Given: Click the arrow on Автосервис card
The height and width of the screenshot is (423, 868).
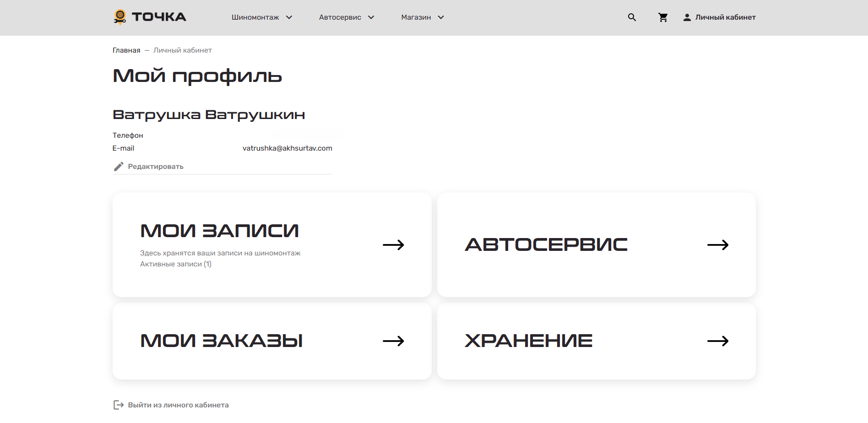Looking at the screenshot, I should tap(717, 245).
